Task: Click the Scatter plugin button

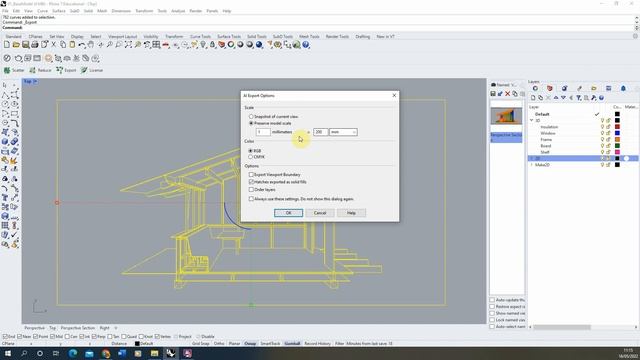Action: [14, 70]
